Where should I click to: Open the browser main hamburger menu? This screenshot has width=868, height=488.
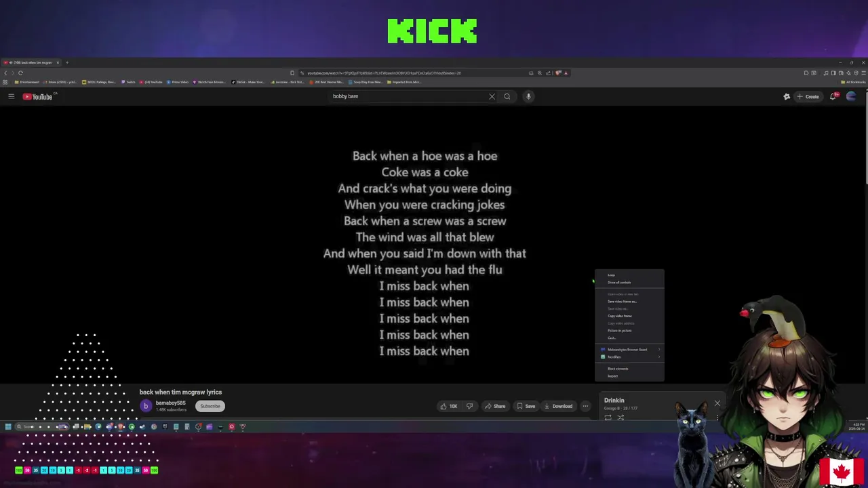click(x=864, y=73)
